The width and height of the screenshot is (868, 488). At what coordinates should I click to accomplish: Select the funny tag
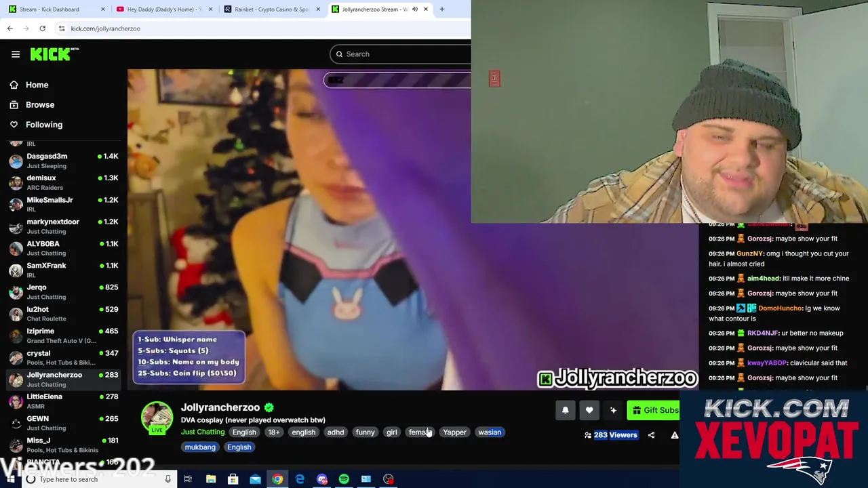pos(365,432)
